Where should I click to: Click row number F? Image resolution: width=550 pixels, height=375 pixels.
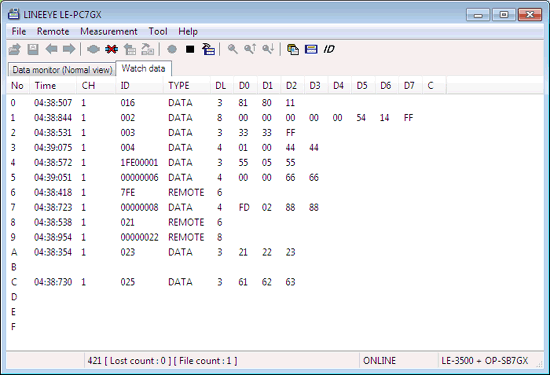coord(13,327)
